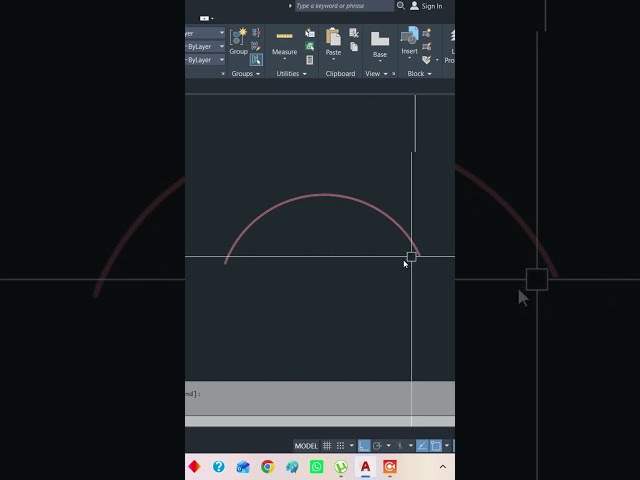Open WhatsApp from the taskbar

pyautogui.click(x=316, y=466)
